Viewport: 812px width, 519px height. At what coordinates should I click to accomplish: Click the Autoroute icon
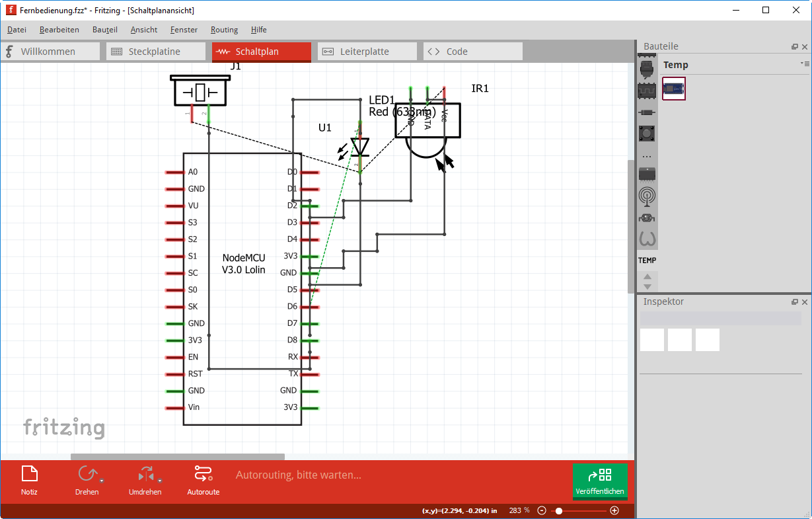pos(203,474)
